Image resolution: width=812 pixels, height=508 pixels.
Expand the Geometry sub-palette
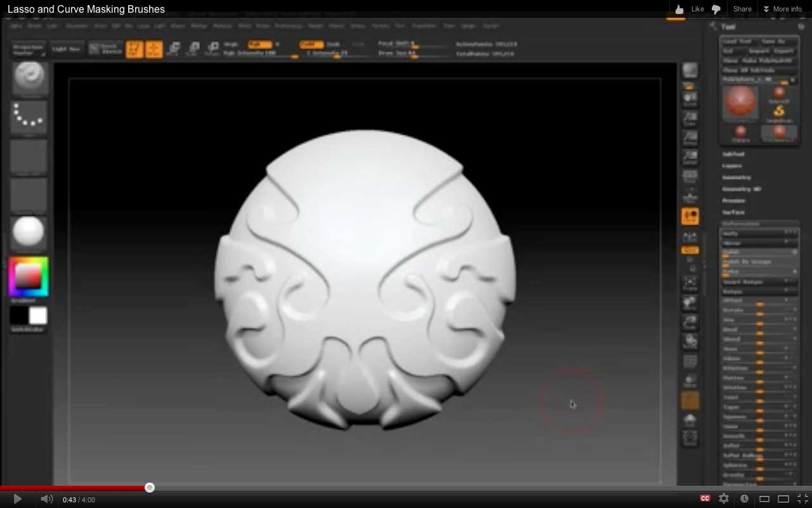737,178
